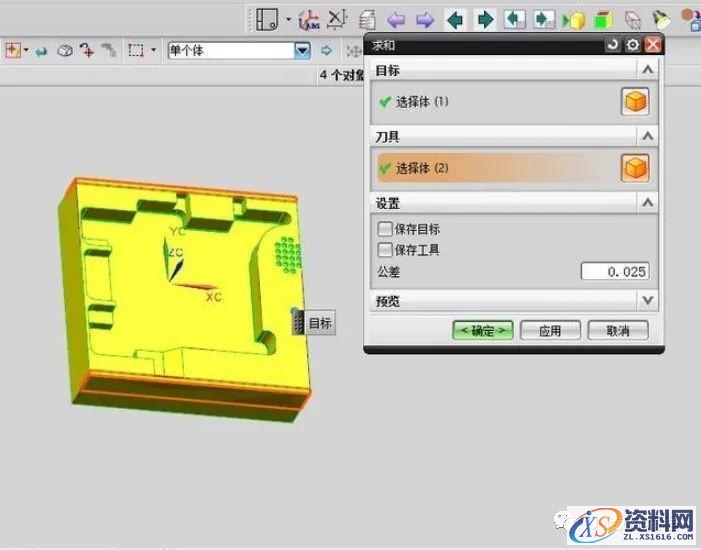Click the dark green right arrow icon
The height and width of the screenshot is (550, 701).
click(x=485, y=19)
